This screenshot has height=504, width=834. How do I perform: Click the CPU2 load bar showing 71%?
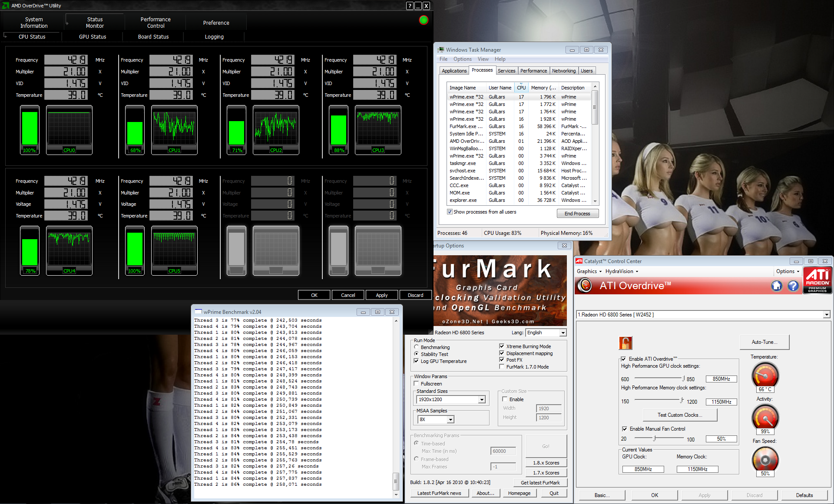tap(237, 130)
